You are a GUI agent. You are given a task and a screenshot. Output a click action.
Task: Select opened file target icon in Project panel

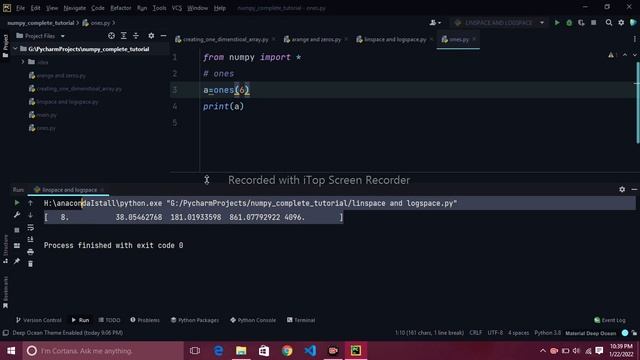[x=111, y=36]
